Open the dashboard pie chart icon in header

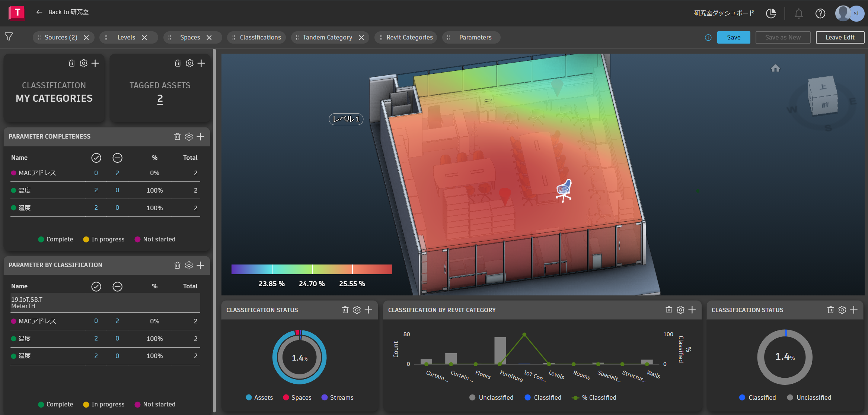[x=771, y=13]
